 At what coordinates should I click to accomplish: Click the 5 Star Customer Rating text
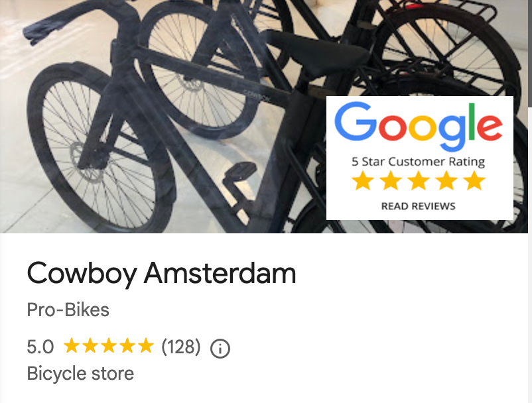point(419,162)
